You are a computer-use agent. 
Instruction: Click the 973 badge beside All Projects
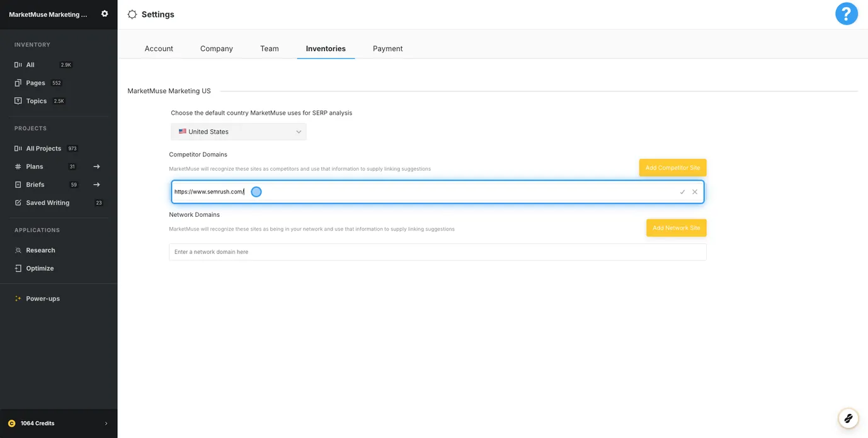click(x=72, y=149)
